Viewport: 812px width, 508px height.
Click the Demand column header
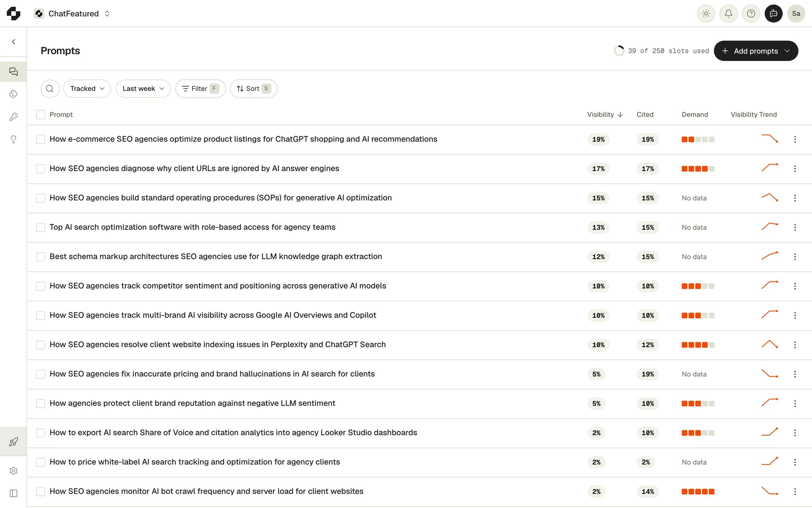coord(695,114)
